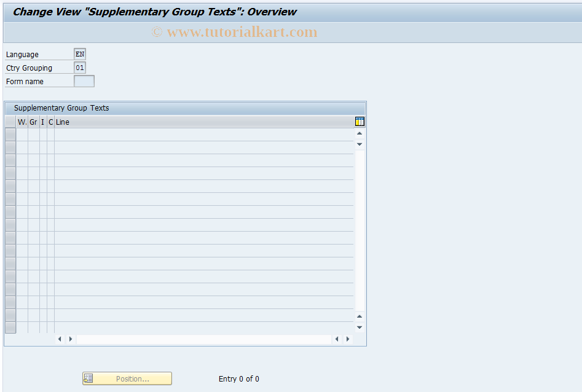Click the Supplementary Group Texts table title
The image size is (582, 392).
(61, 108)
